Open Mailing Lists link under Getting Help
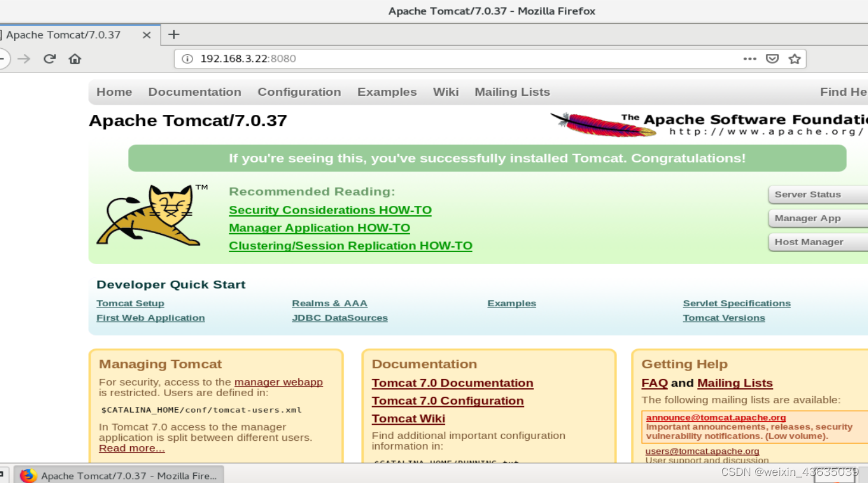 735,383
